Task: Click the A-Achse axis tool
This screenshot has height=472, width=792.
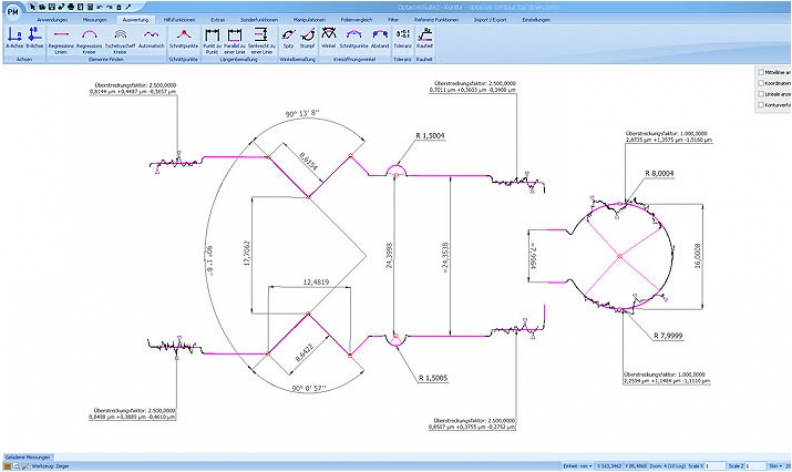Action: pyautogui.click(x=15, y=38)
